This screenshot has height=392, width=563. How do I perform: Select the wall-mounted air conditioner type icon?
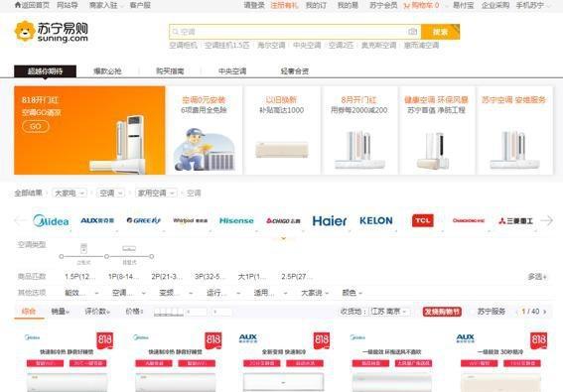(129, 248)
